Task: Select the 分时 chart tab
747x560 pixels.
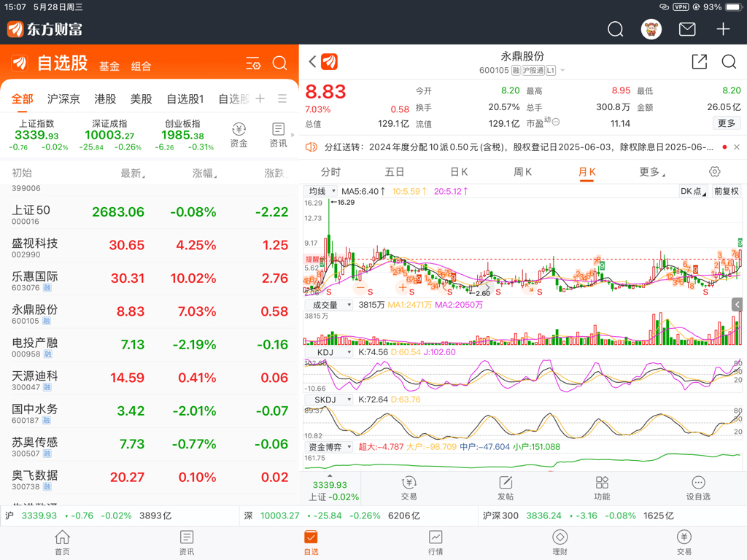Action: click(330, 171)
